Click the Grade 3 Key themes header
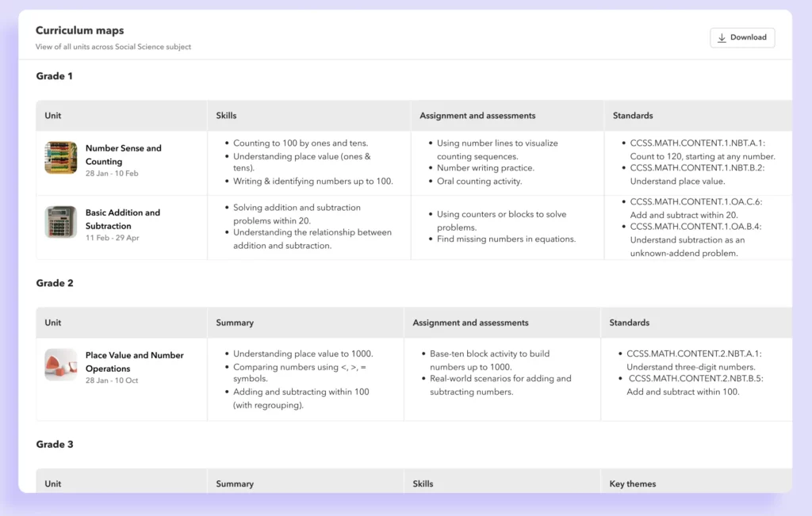The width and height of the screenshot is (812, 516). pyautogui.click(x=632, y=484)
